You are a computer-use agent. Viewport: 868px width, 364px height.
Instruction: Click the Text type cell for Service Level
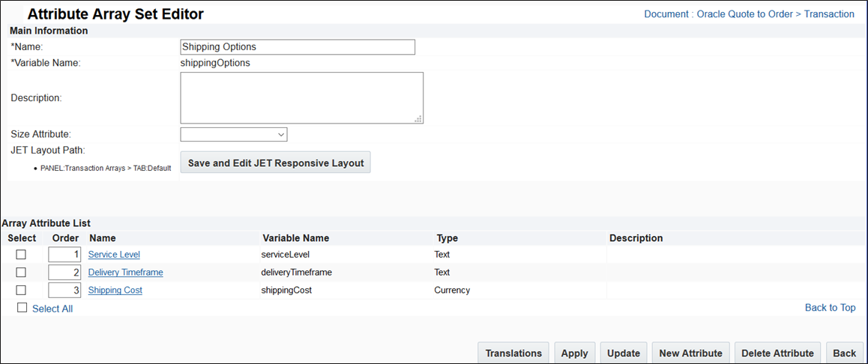(442, 255)
